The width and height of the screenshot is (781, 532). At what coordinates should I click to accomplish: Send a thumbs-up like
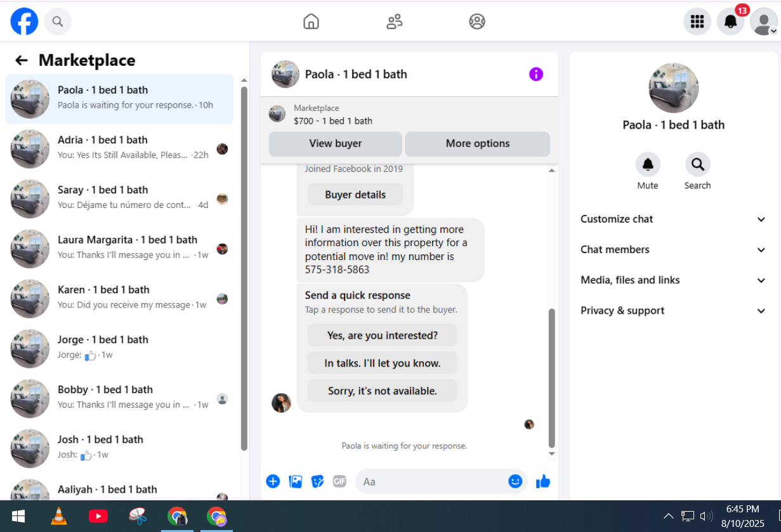pos(543,481)
